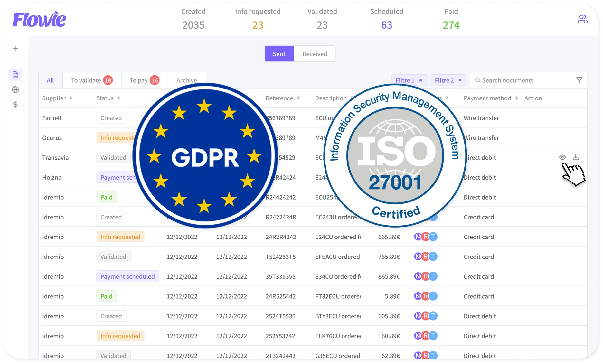The width and height of the screenshot is (603, 364).
Task: Click the Created status badge for Farnell
Action: pyautogui.click(x=111, y=118)
